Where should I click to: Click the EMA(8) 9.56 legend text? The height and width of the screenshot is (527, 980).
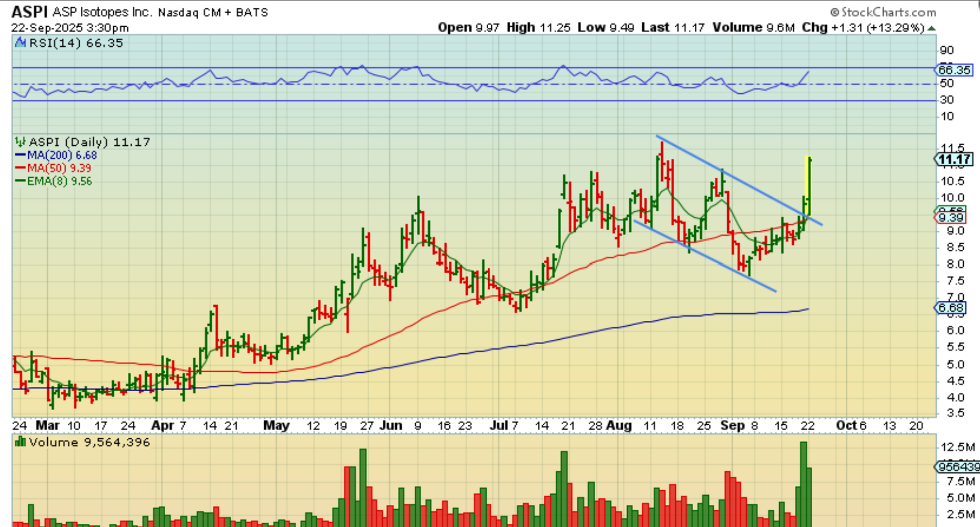pos(60,181)
